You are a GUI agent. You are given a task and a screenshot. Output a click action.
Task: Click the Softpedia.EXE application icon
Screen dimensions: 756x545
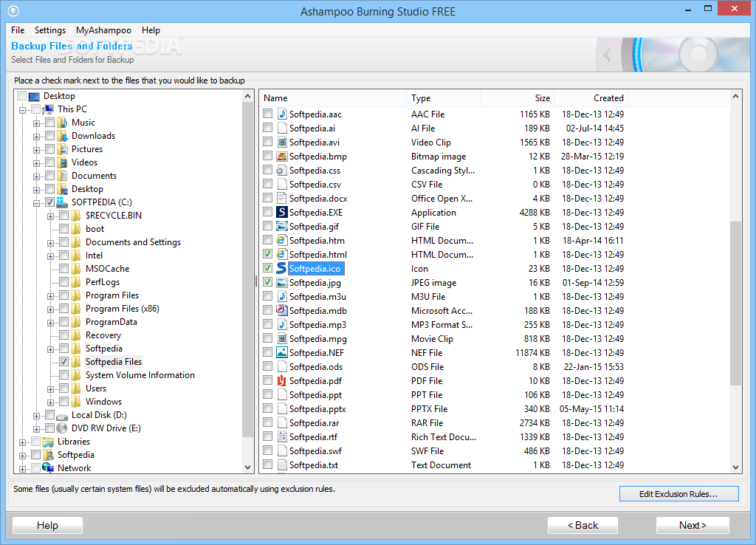282,212
